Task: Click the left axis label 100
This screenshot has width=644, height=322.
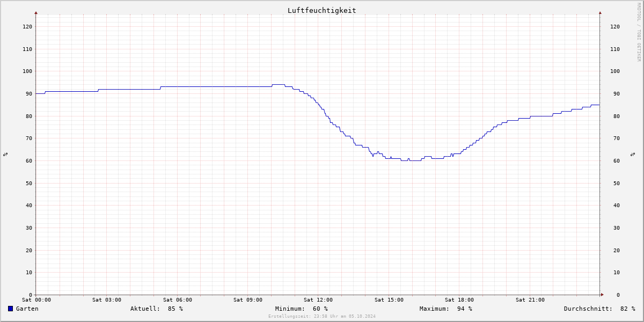Action: point(27,71)
